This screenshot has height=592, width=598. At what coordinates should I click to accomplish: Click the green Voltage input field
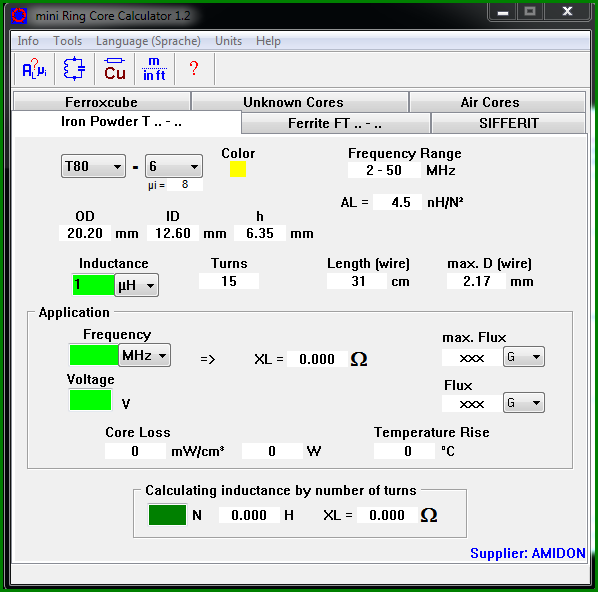(x=90, y=400)
